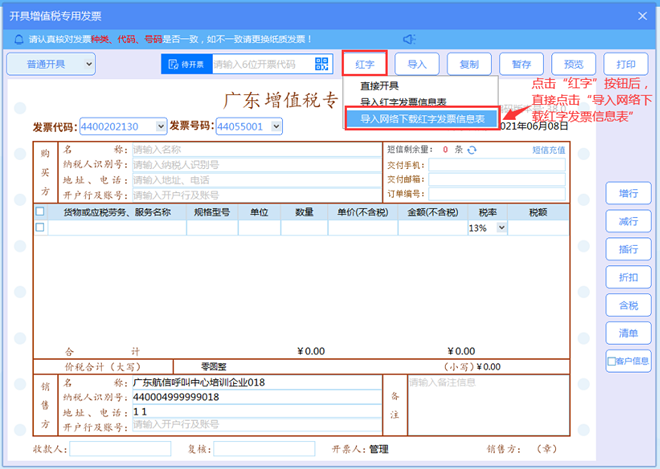Click the QR code scan icon
Screen dimensions: 660x469
(322, 64)
